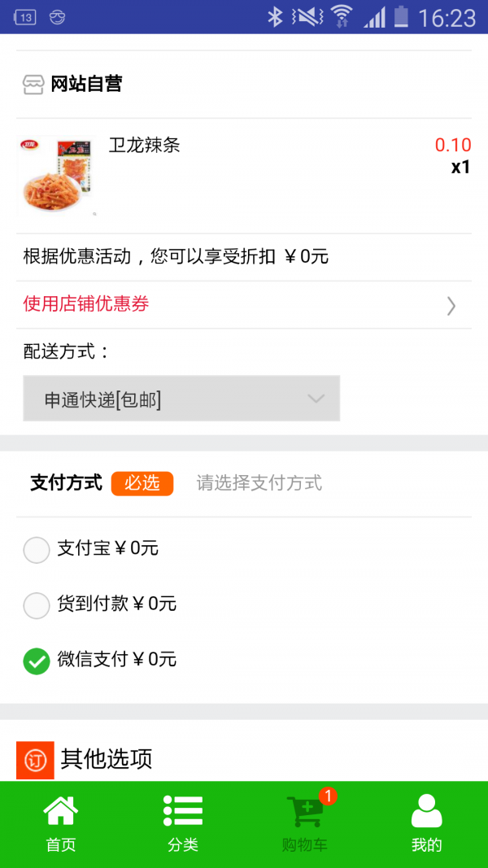
Task: Tap the Bluetooth icon in status bar
Action: [x=275, y=17]
